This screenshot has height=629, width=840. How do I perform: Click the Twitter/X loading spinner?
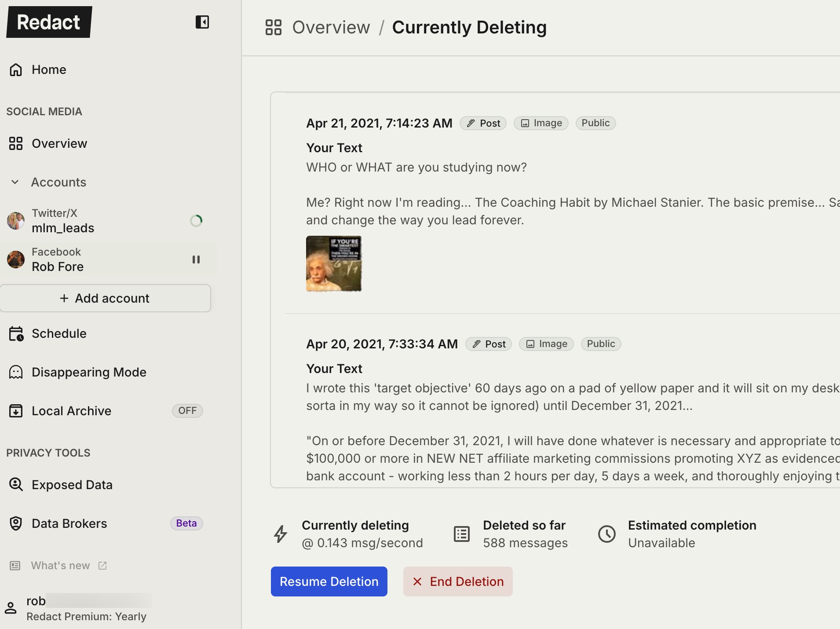coord(196,221)
